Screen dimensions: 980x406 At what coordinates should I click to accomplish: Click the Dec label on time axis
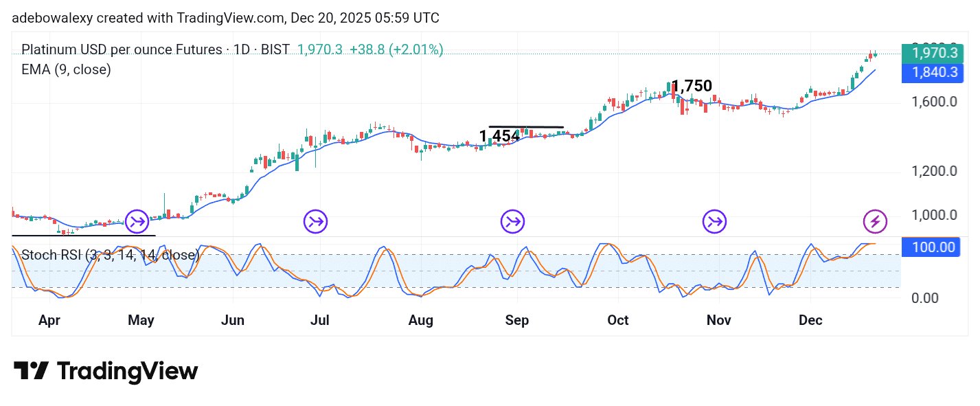pyautogui.click(x=810, y=320)
